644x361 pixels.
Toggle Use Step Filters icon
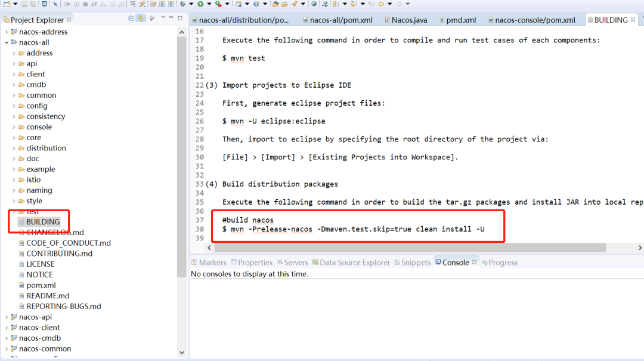pyautogui.click(x=142, y=4)
